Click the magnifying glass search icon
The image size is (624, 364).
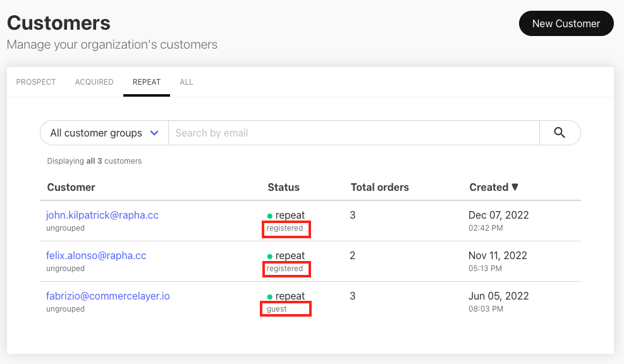click(x=559, y=133)
